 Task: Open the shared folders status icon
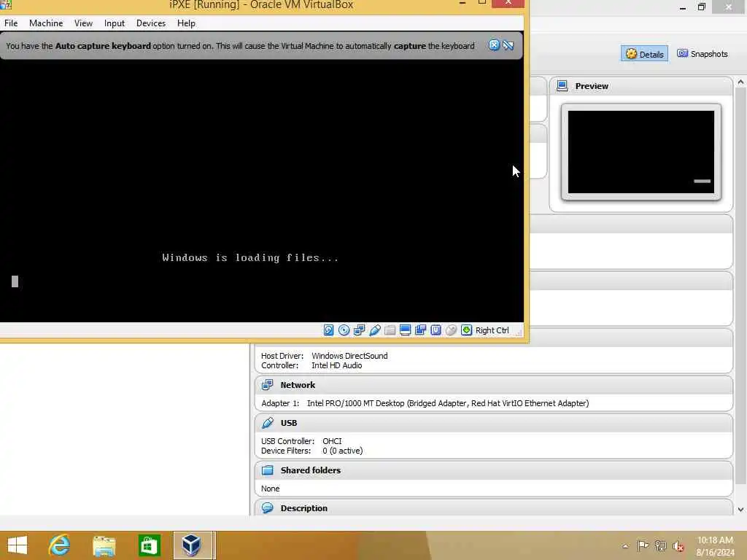[x=390, y=330]
